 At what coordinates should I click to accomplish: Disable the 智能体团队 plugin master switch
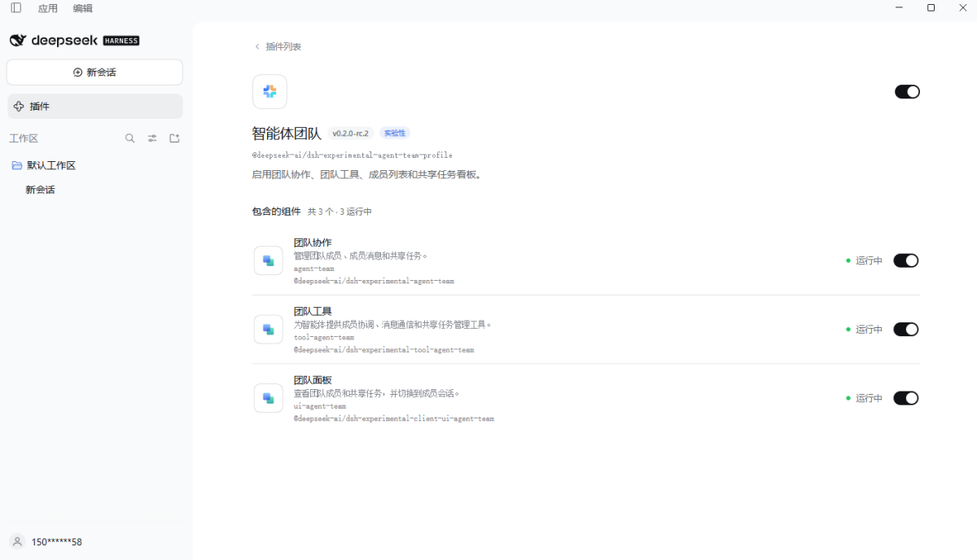[x=907, y=92]
